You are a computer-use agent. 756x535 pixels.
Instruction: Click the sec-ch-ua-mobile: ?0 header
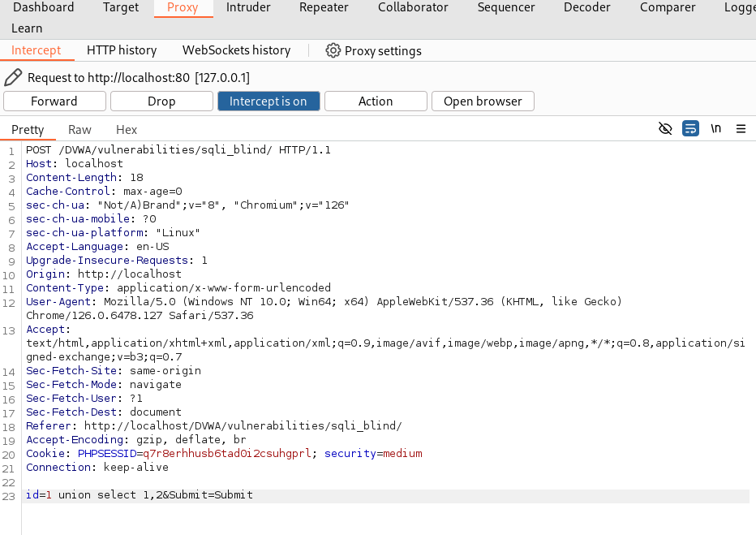[91, 219]
